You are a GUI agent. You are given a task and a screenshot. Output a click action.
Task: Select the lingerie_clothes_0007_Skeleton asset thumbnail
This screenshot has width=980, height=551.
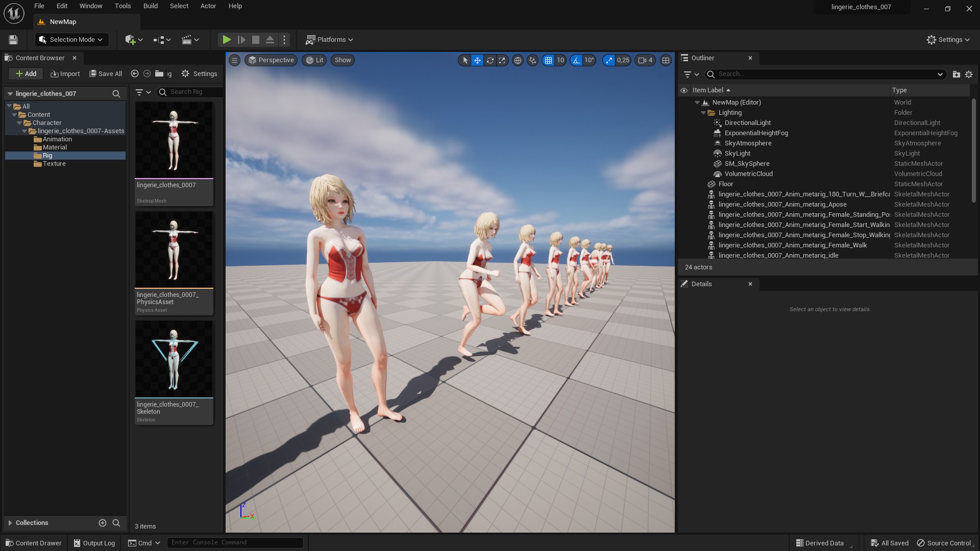(174, 359)
